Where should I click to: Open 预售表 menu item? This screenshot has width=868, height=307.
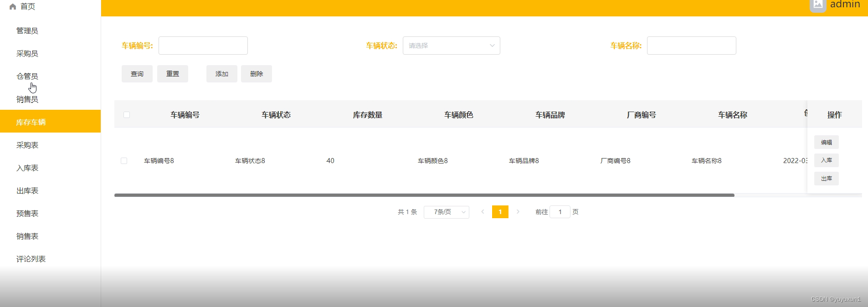click(x=50, y=213)
